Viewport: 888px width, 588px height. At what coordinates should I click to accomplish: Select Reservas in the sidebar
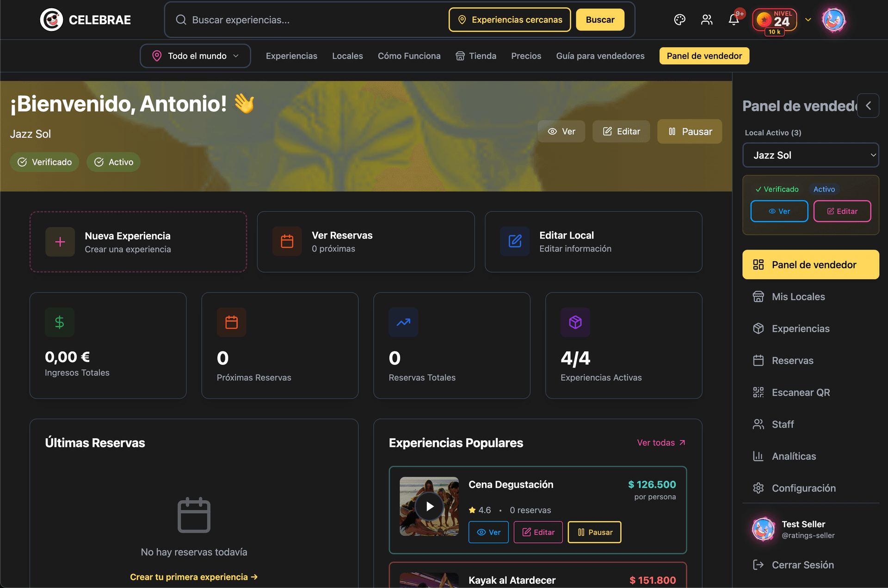tap(810, 361)
